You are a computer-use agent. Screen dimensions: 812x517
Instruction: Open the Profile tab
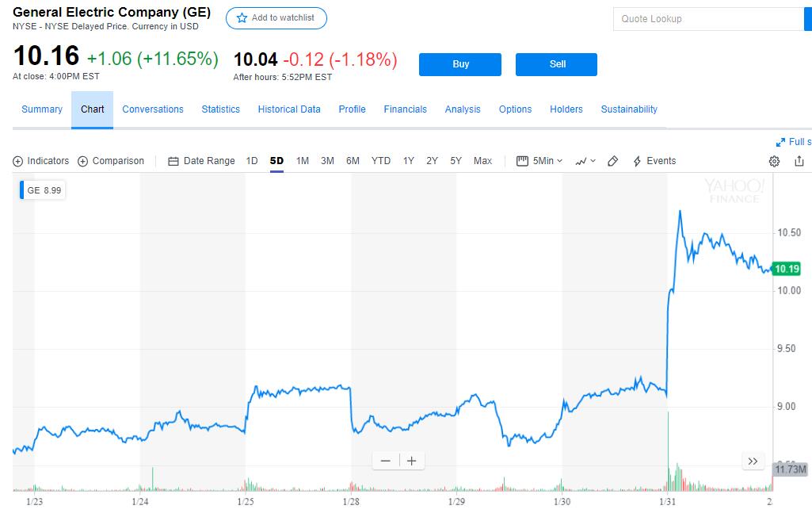click(x=353, y=109)
